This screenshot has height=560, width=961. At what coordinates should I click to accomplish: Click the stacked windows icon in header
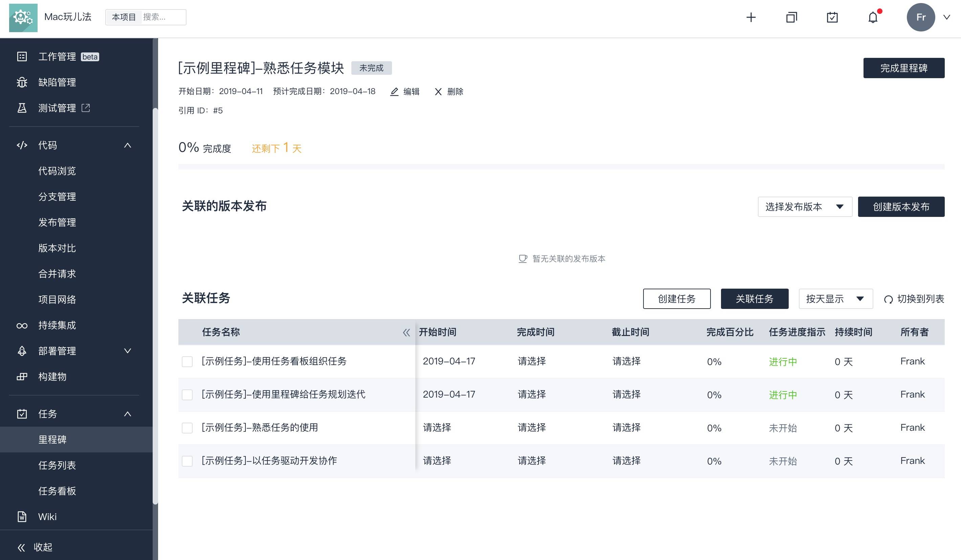(791, 17)
